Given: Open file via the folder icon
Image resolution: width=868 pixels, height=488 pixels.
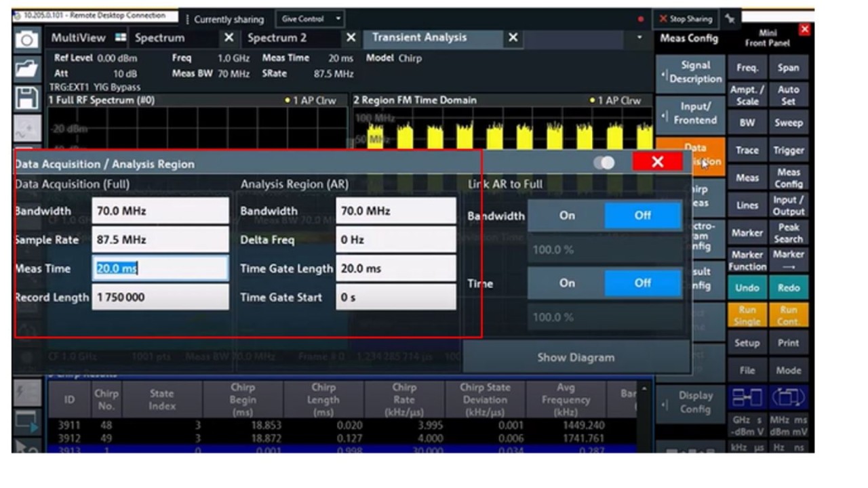Looking at the screenshot, I should coord(26,68).
